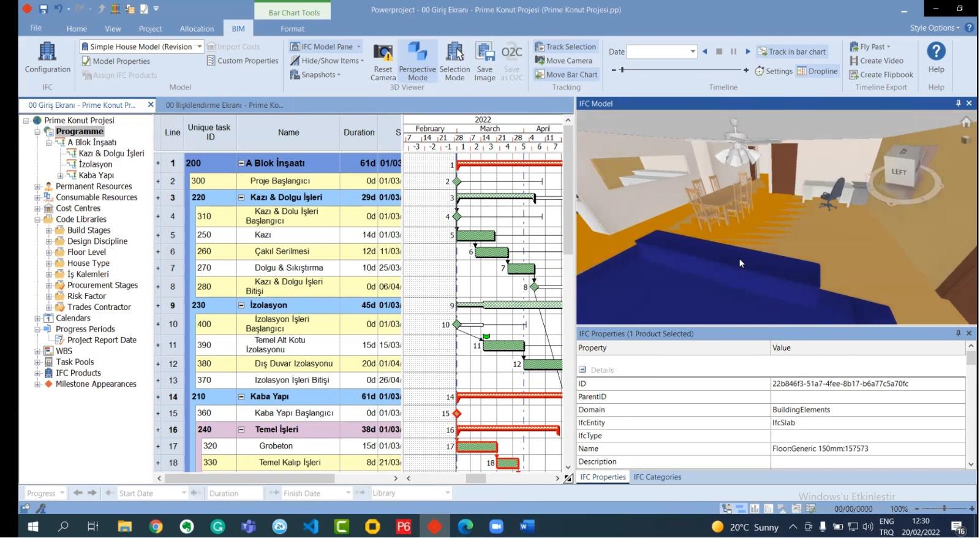Select IFC Products in project tree
This screenshot has width=980, height=538.
tap(78, 373)
